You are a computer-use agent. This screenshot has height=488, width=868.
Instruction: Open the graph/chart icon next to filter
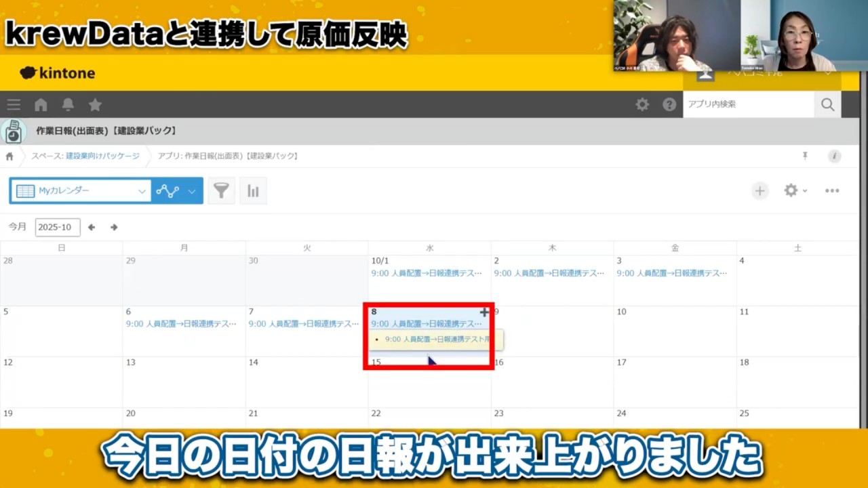click(253, 190)
